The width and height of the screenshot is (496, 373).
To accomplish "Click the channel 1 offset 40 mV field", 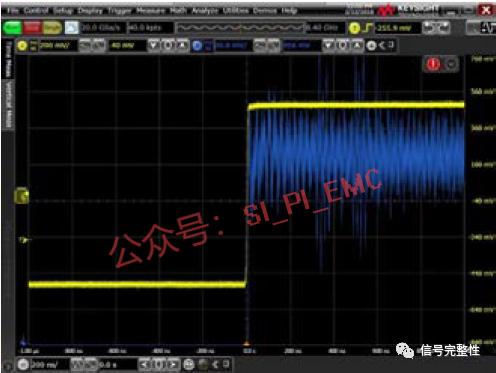I will pyautogui.click(x=128, y=45).
